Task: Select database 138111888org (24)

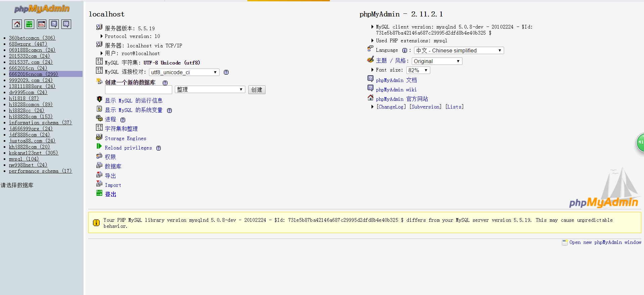Action: coord(32,86)
